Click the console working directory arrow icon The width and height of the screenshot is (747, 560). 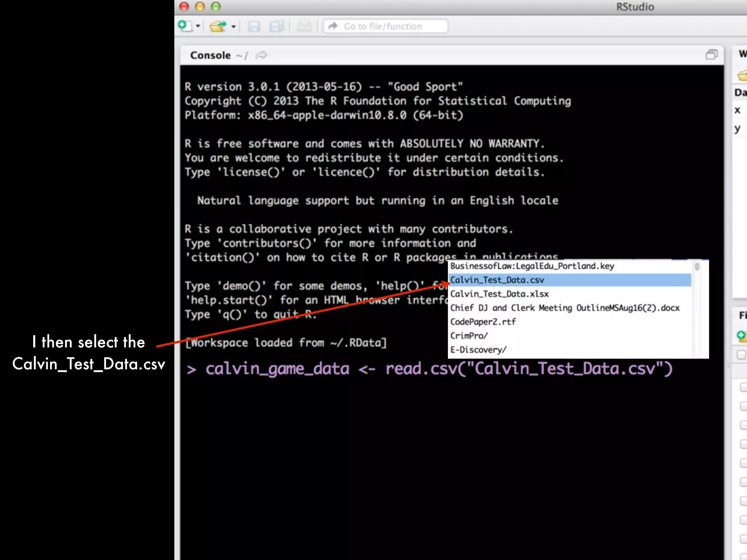click(x=261, y=55)
